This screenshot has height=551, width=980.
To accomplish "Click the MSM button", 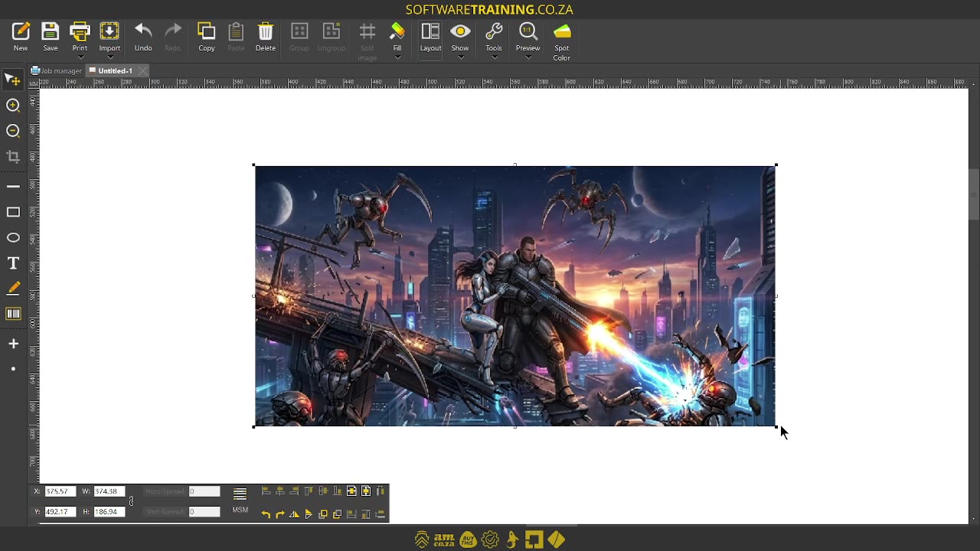I will coord(240,510).
